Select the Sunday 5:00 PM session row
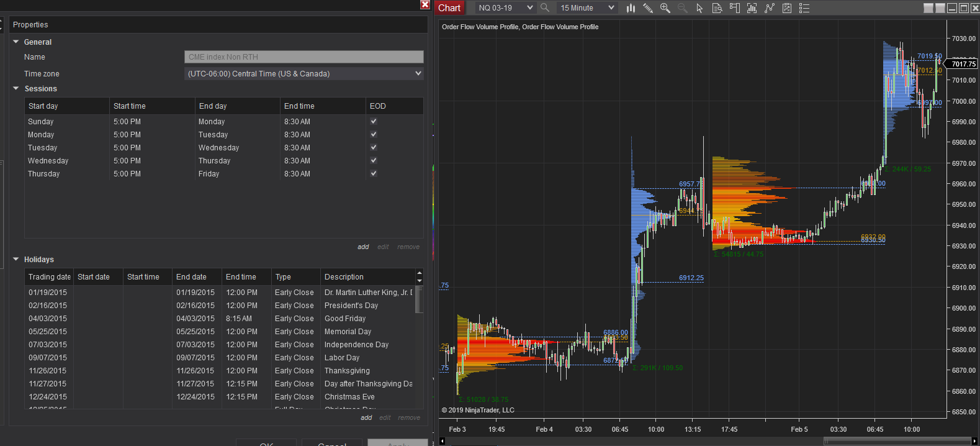The height and width of the screenshot is (446, 980). (x=224, y=122)
